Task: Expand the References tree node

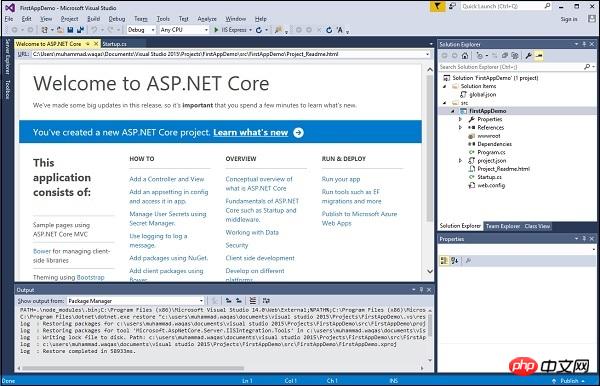Action: coord(461,128)
